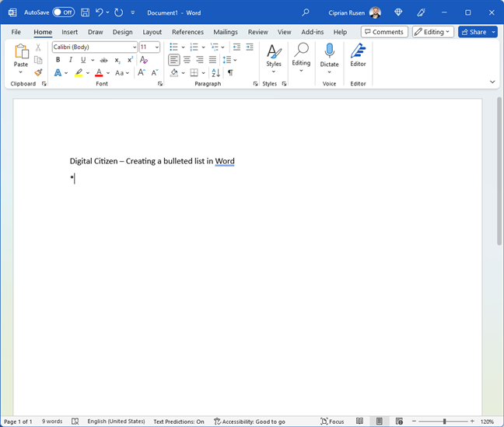This screenshot has height=427, width=504.
Task: Switch to the Draw tab
Action: point(96,32)
